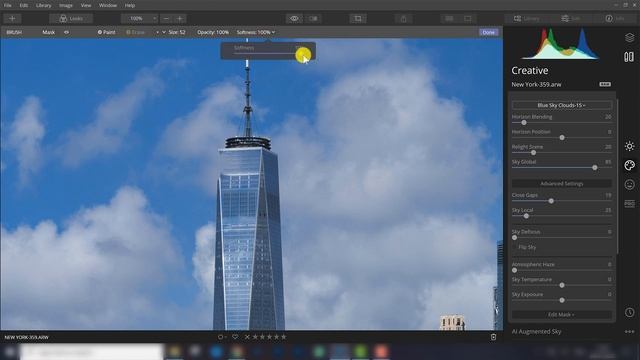Click the color label circle icon
This screenshot has width=640, height=360.
point(221,337)
